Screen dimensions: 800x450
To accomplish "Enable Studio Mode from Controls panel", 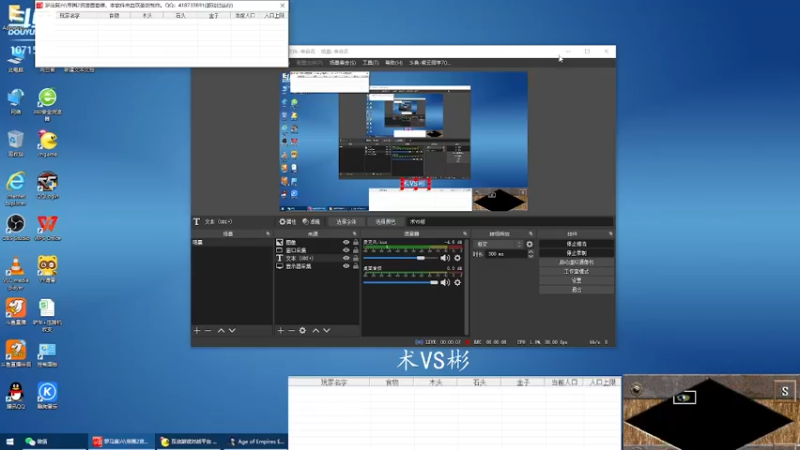I will (x=577, y=271).
